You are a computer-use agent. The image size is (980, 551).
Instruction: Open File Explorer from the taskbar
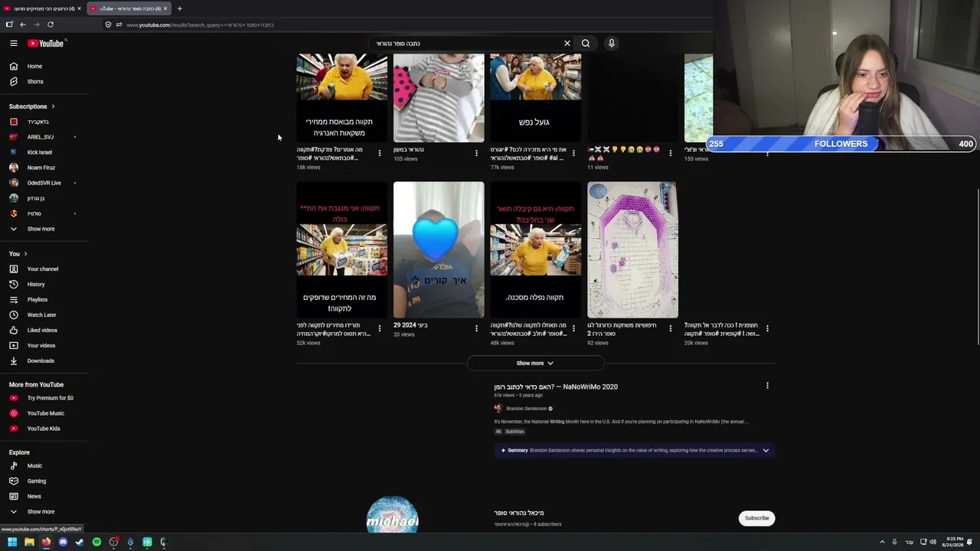(29, 542)
